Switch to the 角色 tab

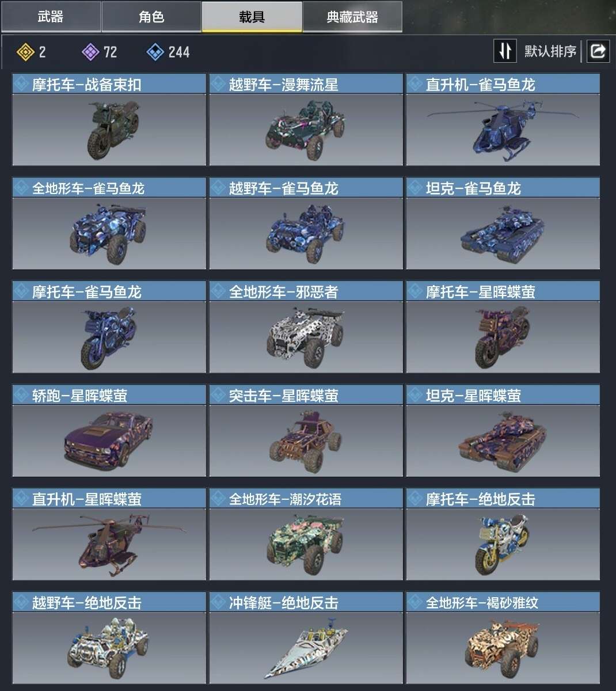151,17
